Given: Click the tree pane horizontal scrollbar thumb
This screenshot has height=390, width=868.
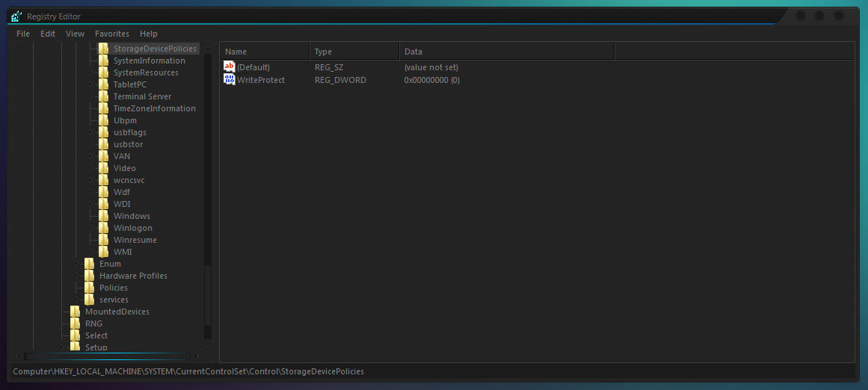Looking at the screenshot, I should (x=108, y=356).
